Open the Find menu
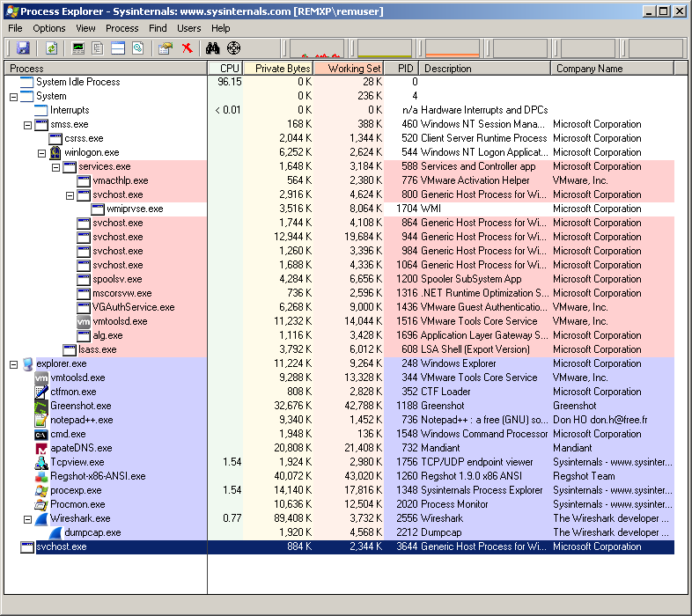Viewport: 692px width, 616px height. point(158,28)
